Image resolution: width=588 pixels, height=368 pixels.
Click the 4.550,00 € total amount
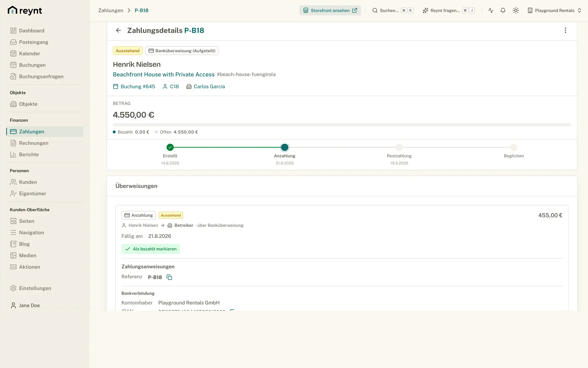134,115
